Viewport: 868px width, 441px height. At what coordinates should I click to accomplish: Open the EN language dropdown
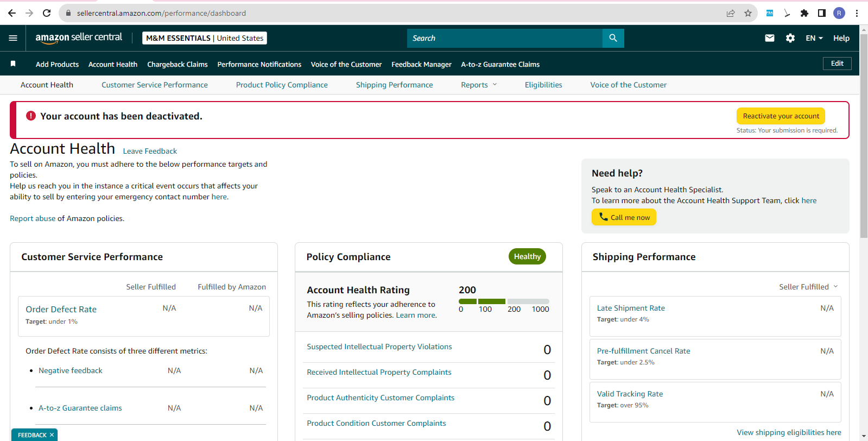(x=814, y=38)
